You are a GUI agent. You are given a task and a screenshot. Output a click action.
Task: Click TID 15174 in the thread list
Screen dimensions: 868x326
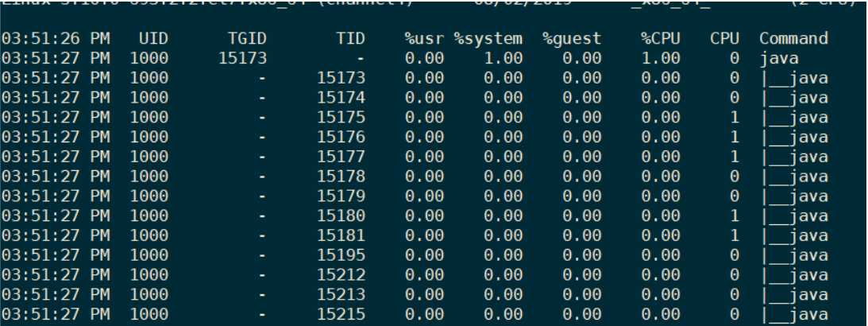tap(341, 98)
